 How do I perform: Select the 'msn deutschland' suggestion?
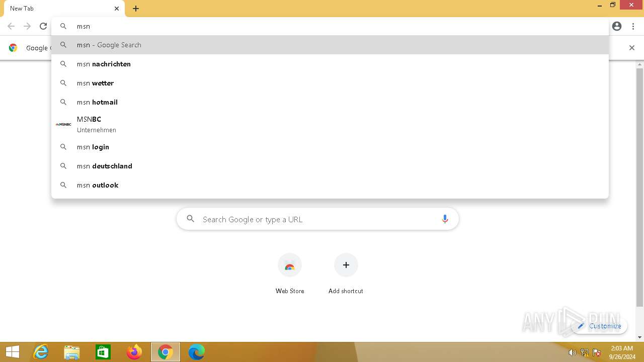[x=330, y=166]
